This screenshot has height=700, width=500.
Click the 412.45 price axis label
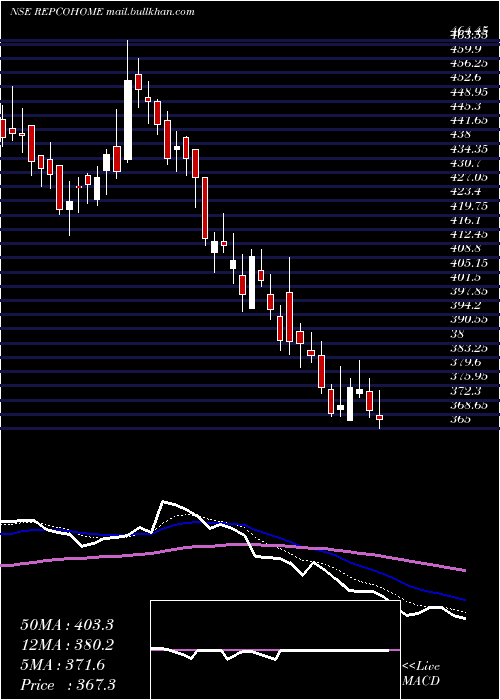(467, 234)
